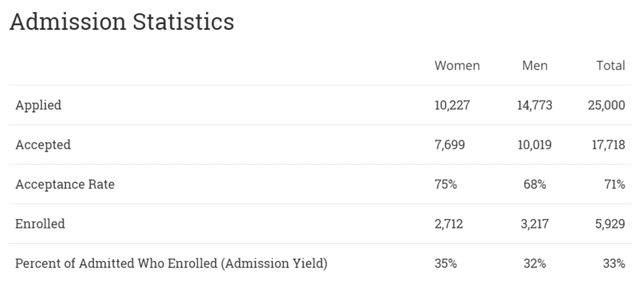Select total accepted value 17,718

tap(609, 145)
